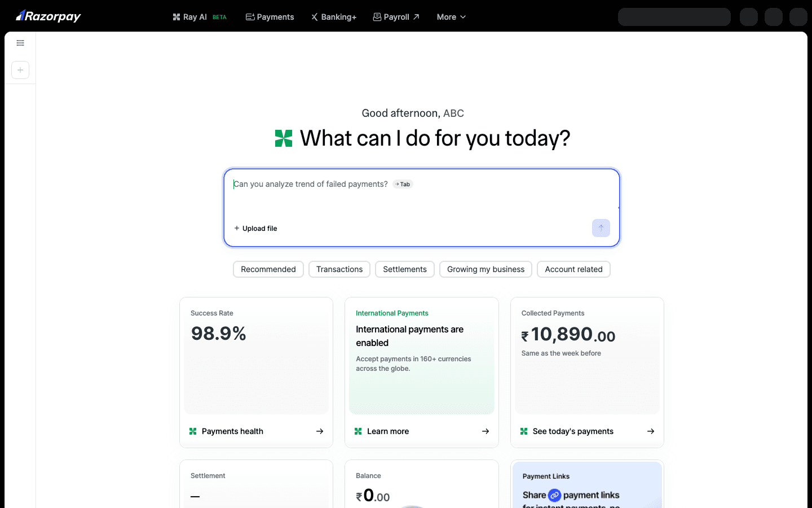
Task: Choose Growing my business chip
Action: (486, 269)
